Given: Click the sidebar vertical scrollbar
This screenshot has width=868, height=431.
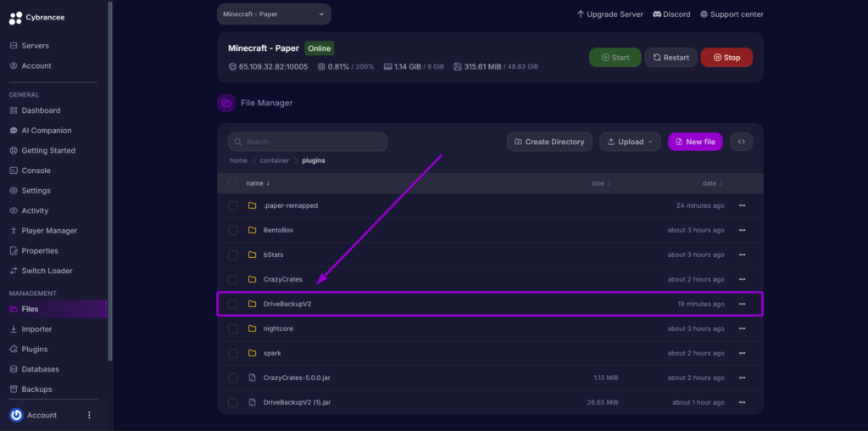Looking at the screenshot, I should (110, 181).
